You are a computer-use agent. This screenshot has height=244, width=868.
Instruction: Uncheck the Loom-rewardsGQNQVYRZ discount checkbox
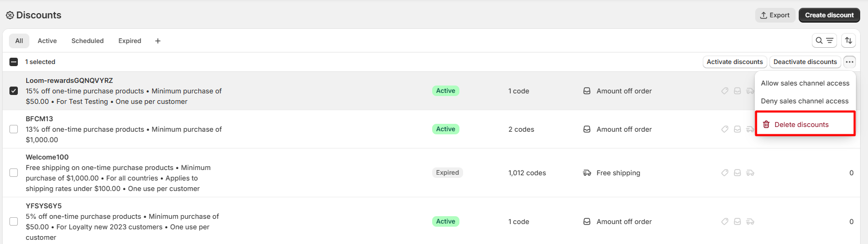14,91
